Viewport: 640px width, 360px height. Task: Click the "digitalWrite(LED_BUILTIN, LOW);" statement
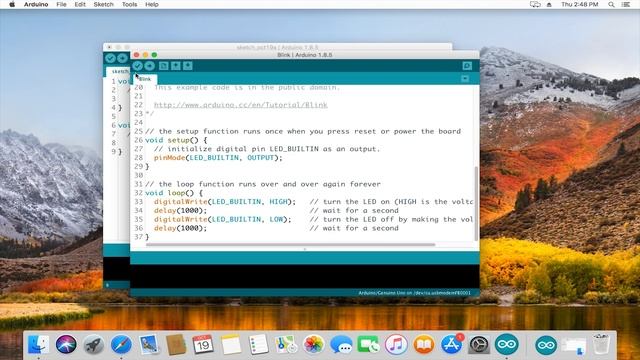click(222, 219)
